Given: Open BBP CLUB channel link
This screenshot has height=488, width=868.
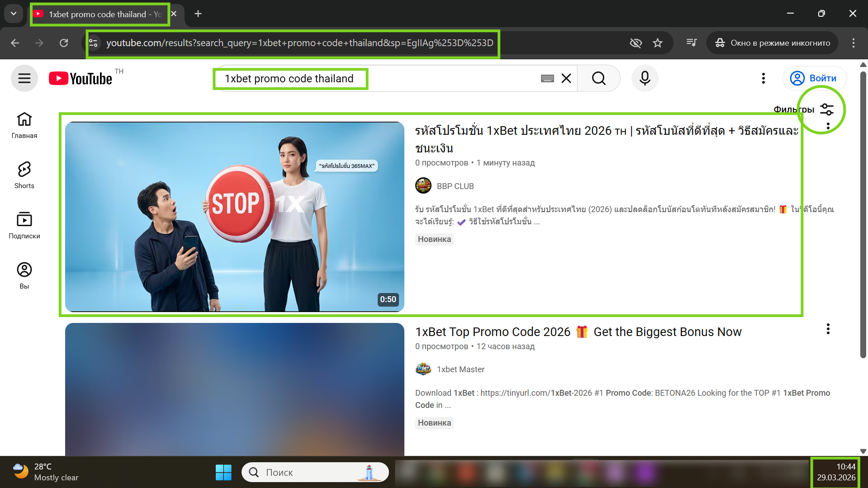Looking at the screenshot, I should click(455, 186).
